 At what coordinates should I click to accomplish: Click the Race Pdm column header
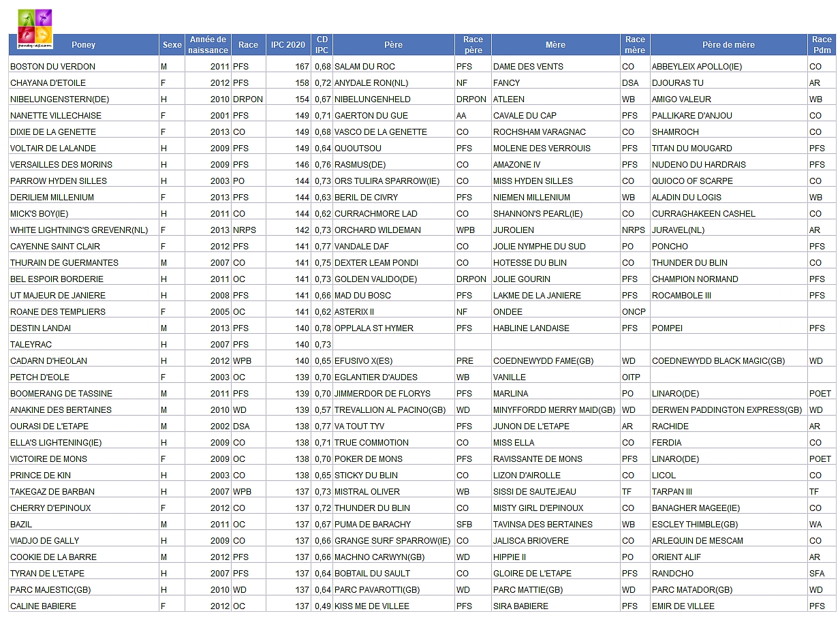click(x=822, y=45)
